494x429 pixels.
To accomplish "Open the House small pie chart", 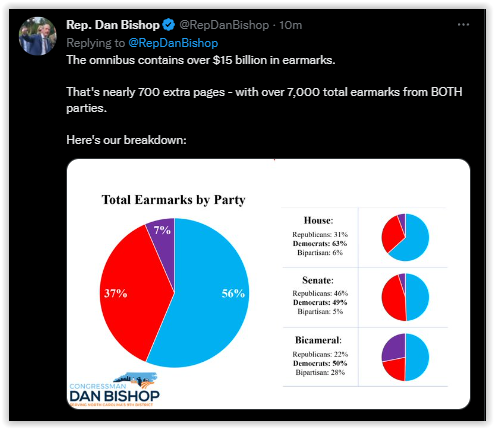I will tap(405, 237).
